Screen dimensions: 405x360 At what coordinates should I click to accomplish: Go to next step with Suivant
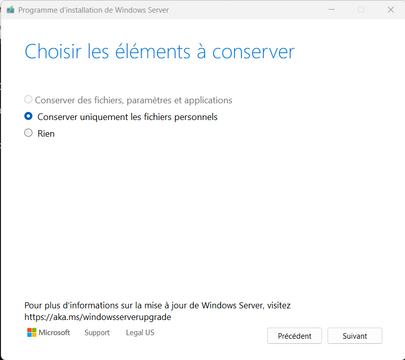pyautogui.click(x=355, y=336)
